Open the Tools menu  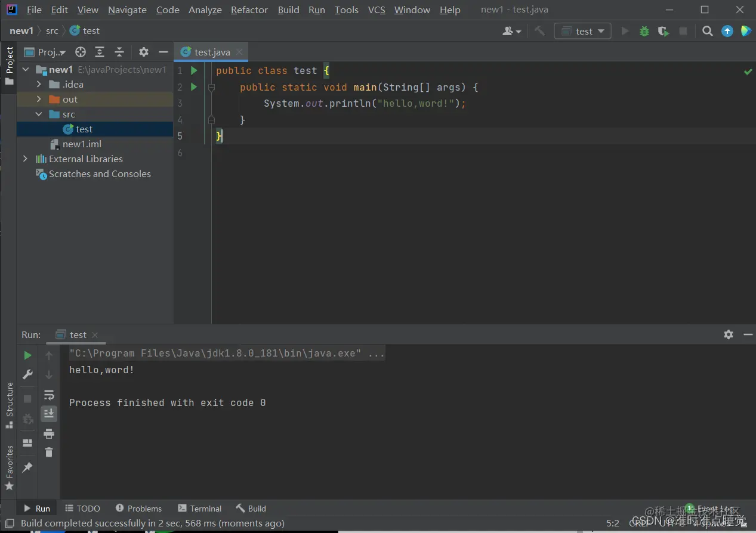pos(347,10)
